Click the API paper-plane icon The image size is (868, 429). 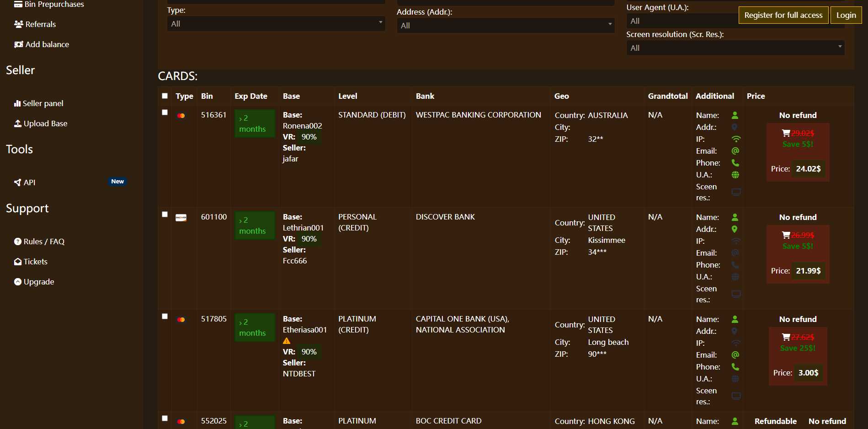point(18,182)
